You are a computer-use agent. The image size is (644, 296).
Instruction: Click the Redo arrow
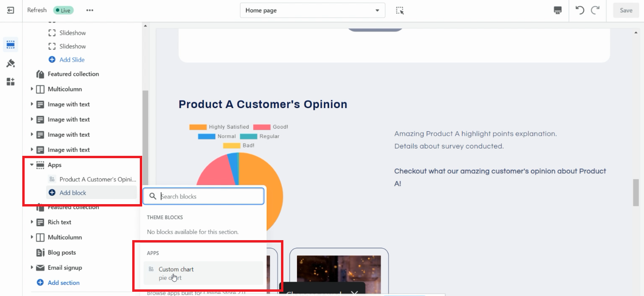tap(595, 10)
